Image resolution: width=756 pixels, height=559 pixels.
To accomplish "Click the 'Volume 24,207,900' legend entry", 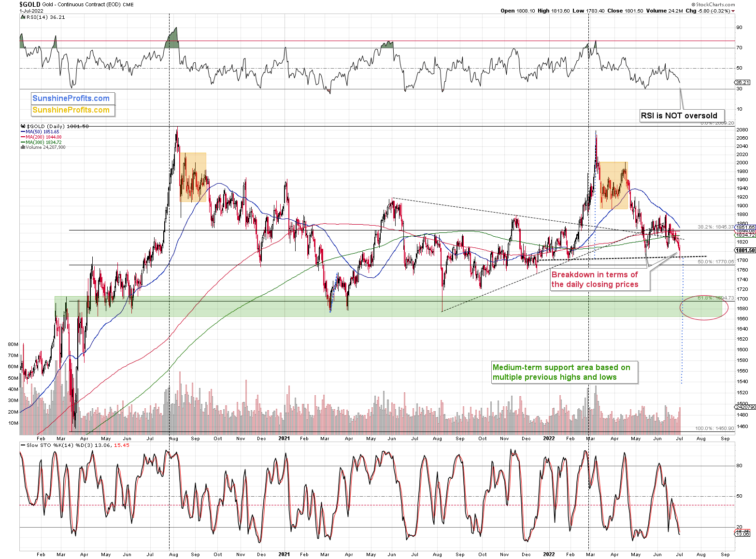I will coord(43,147).
